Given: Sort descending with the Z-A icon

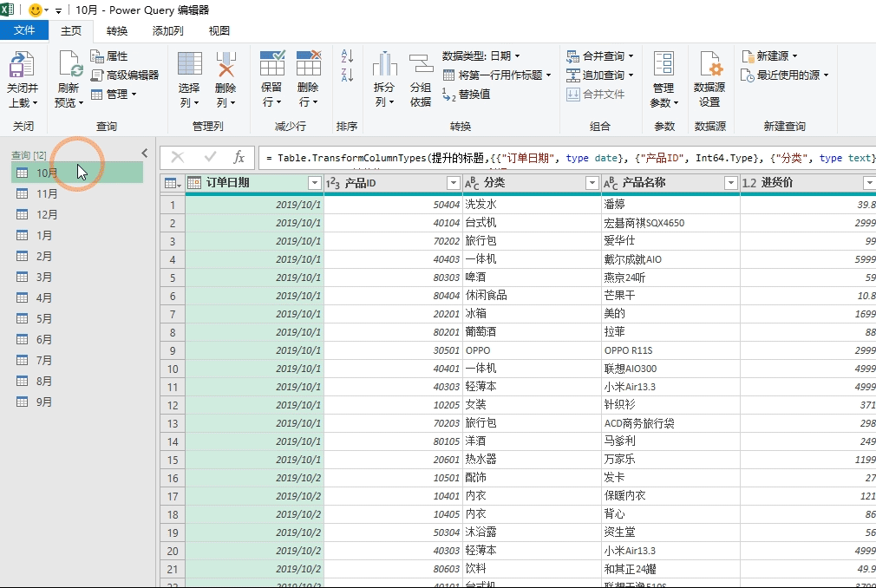Looking at the screenshot, I should (347, 75).
